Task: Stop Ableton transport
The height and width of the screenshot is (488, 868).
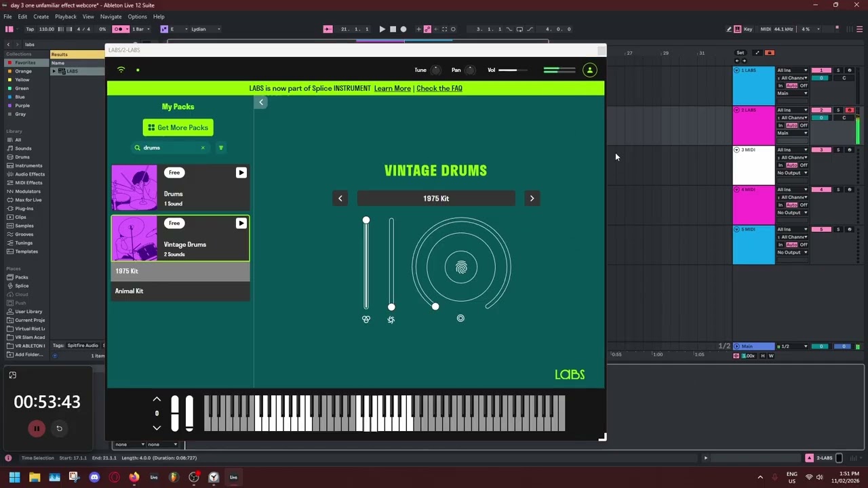Action: [x=393, y=29]
